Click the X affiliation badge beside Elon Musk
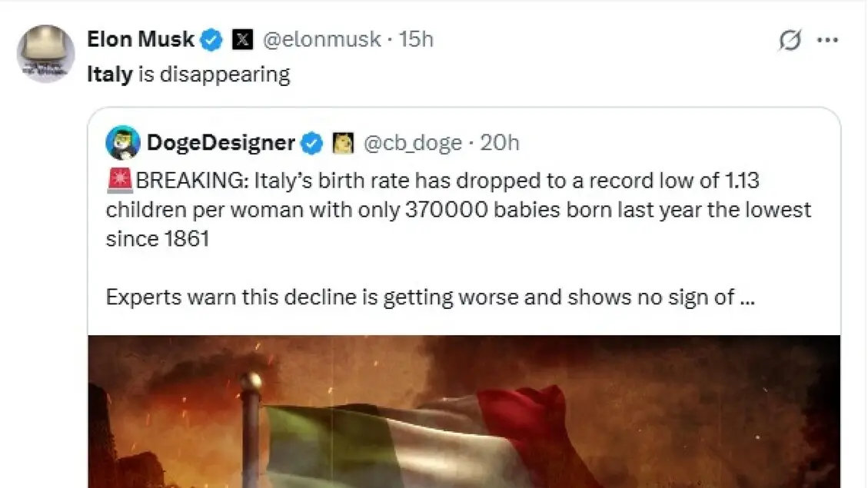This screenshot has height=488, width=868. [x=242, y=39]
